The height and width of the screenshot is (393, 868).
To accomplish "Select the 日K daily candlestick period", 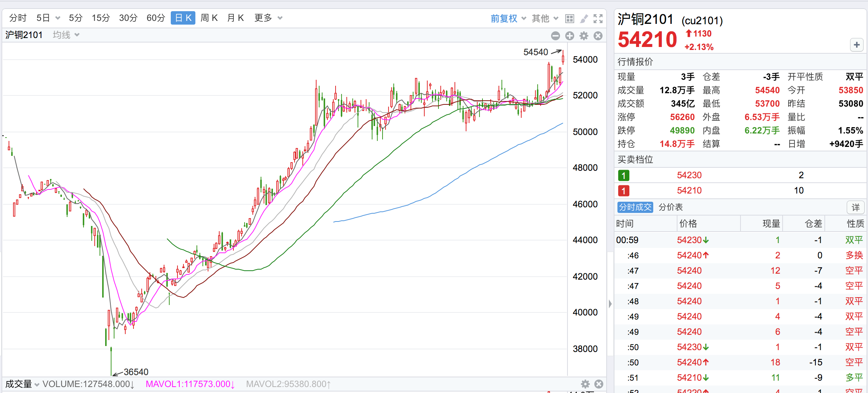I will click(x=183, y=18).
